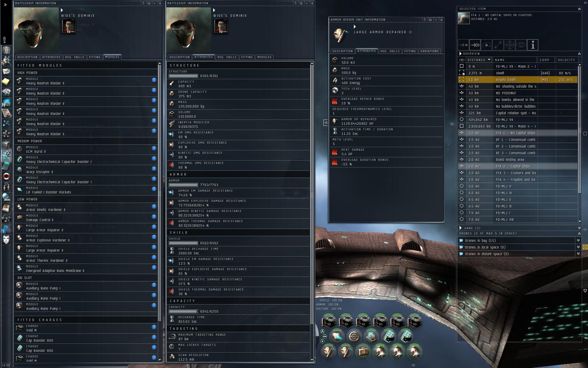Click the Orbit button for the selected item
The image size is (588, 368).
click(x=486, y=45)
